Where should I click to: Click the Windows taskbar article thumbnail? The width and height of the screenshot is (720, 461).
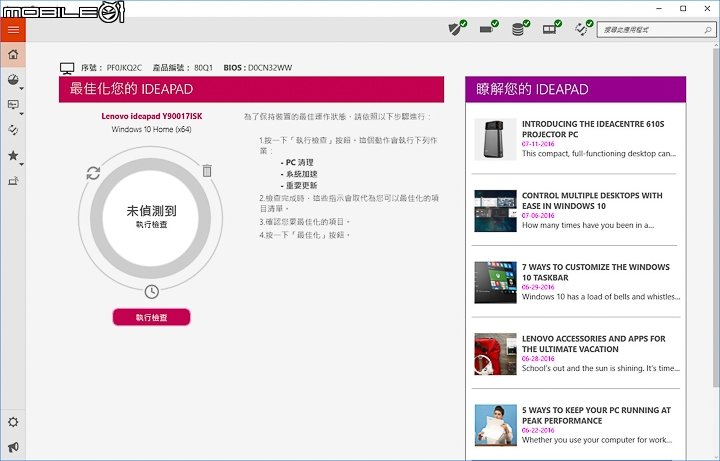[x=495, y=282]
